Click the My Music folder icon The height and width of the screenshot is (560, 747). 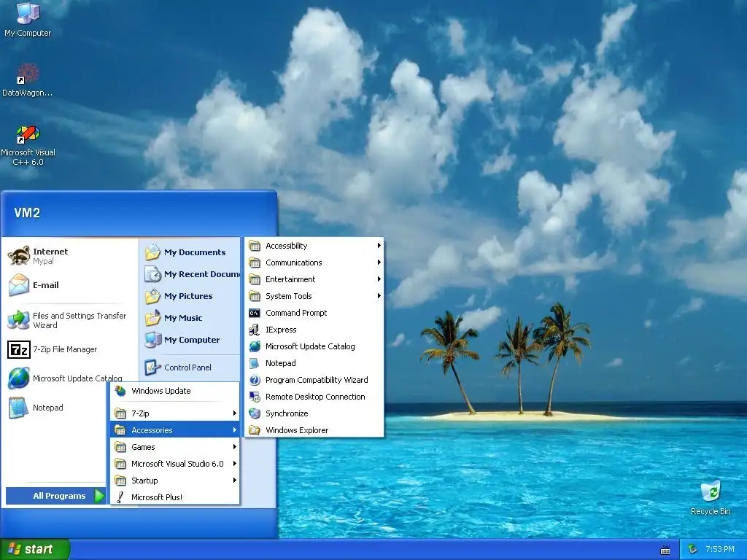click(153, 318)
